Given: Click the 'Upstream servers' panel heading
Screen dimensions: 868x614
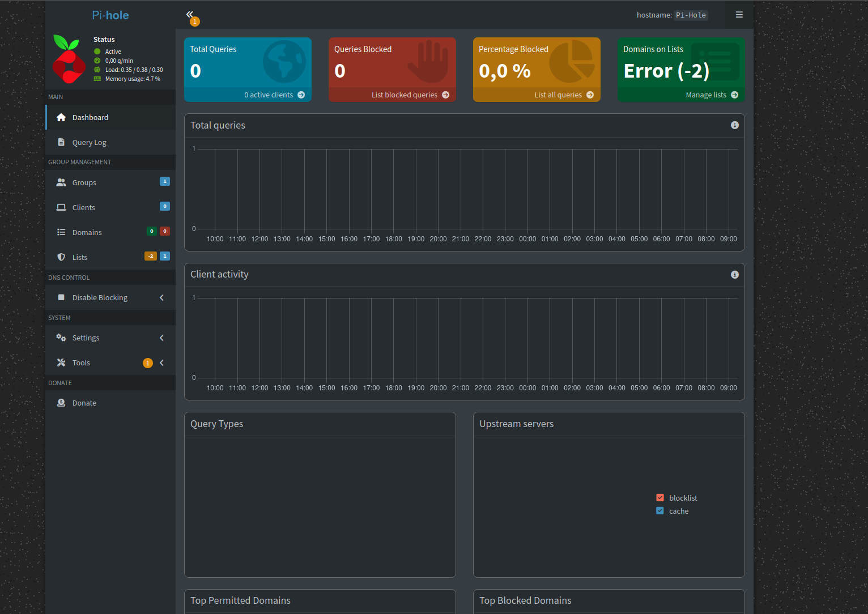Looking at the screenshot, I should (517, 424).
